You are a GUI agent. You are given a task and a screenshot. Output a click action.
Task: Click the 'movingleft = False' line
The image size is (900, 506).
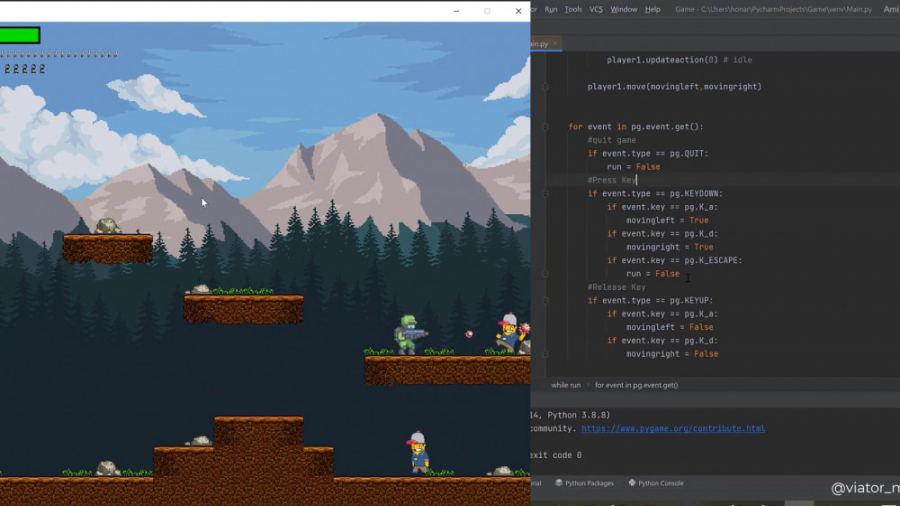[669, 327]
